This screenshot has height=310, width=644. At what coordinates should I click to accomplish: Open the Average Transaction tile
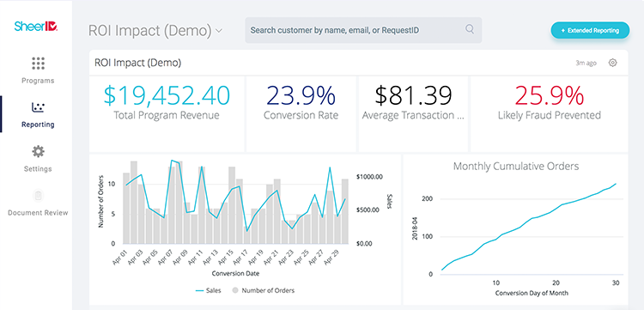[x=413, y=113]
